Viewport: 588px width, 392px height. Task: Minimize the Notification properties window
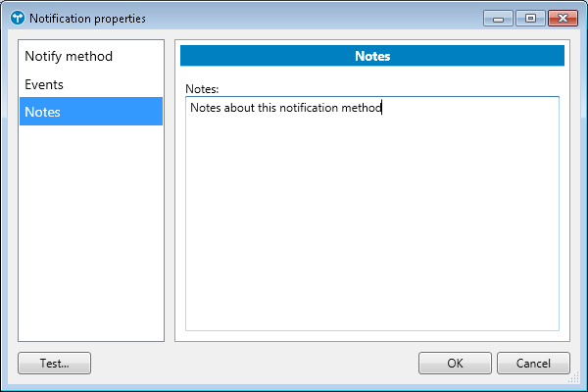point(498,19)
